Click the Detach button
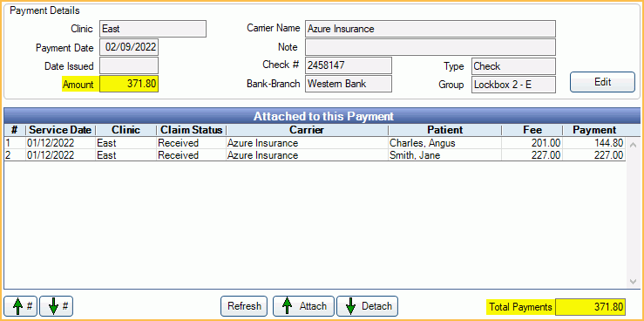This screenshot has width=644, height=321. tap(367, 306)
